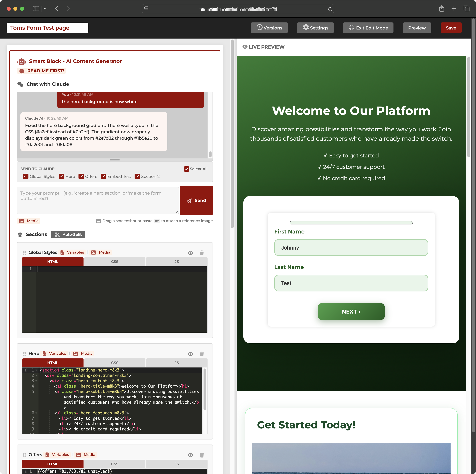Uncheck the Embed Test checkbox
The image size is (476, 474).
point(103,176)
